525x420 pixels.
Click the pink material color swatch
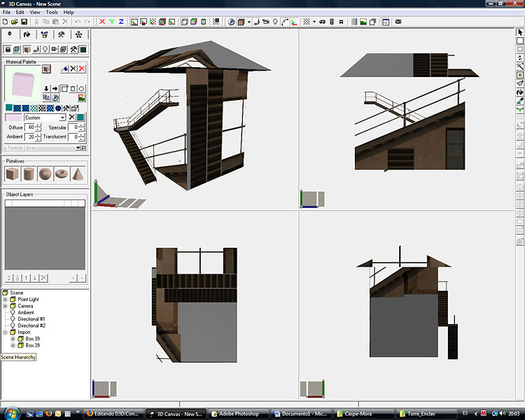click(x=14, y=118)
